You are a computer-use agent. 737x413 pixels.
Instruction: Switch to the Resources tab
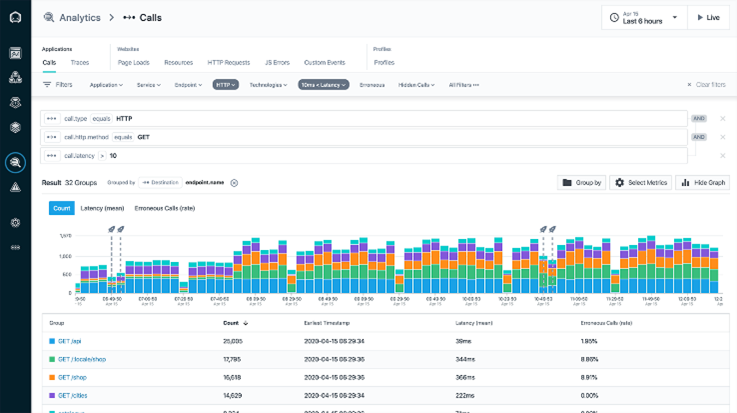tap(179, 62)
